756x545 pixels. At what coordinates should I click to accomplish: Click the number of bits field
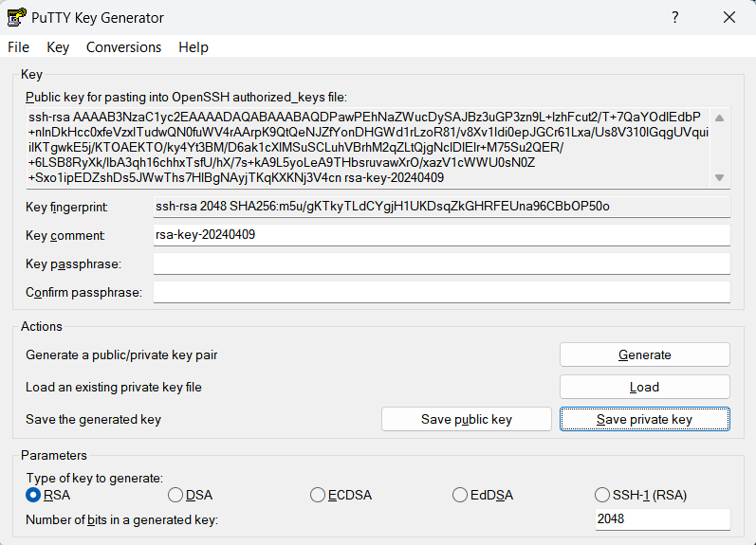tap(662, 519)
